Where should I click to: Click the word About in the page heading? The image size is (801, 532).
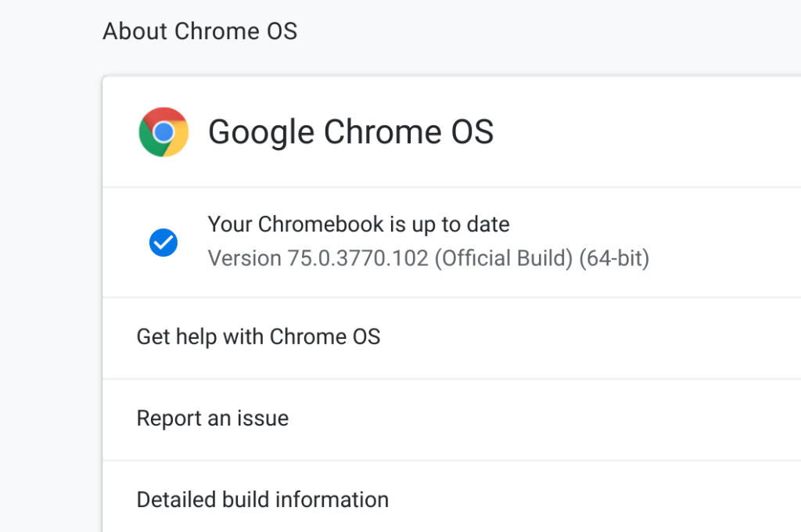(x=135, y=31)
